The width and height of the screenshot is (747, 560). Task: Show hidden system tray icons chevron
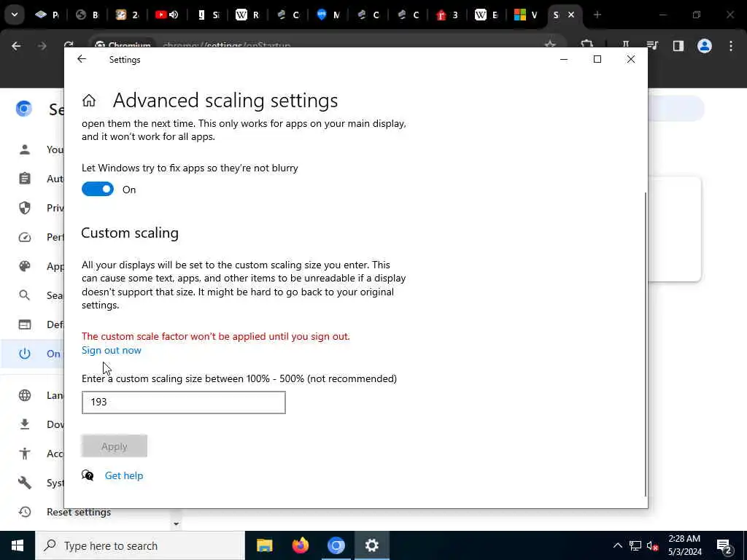tap(617, 545)
